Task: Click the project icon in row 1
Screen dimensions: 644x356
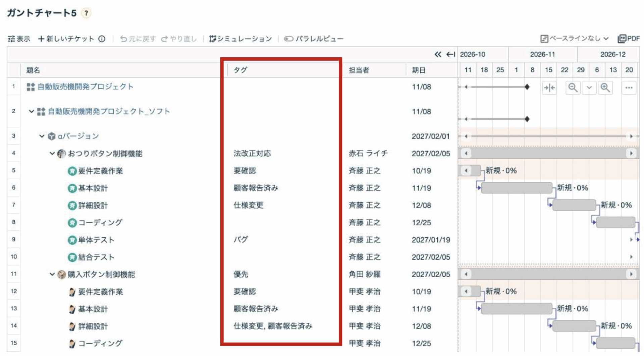Action: point(31,87)
